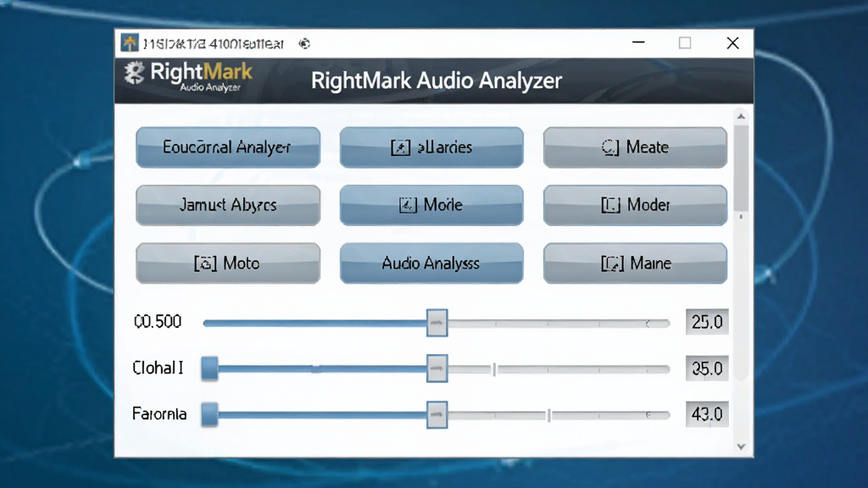Click the camera icon on Moto button
This screenshot has width=868, height=488.
[205, 263]
